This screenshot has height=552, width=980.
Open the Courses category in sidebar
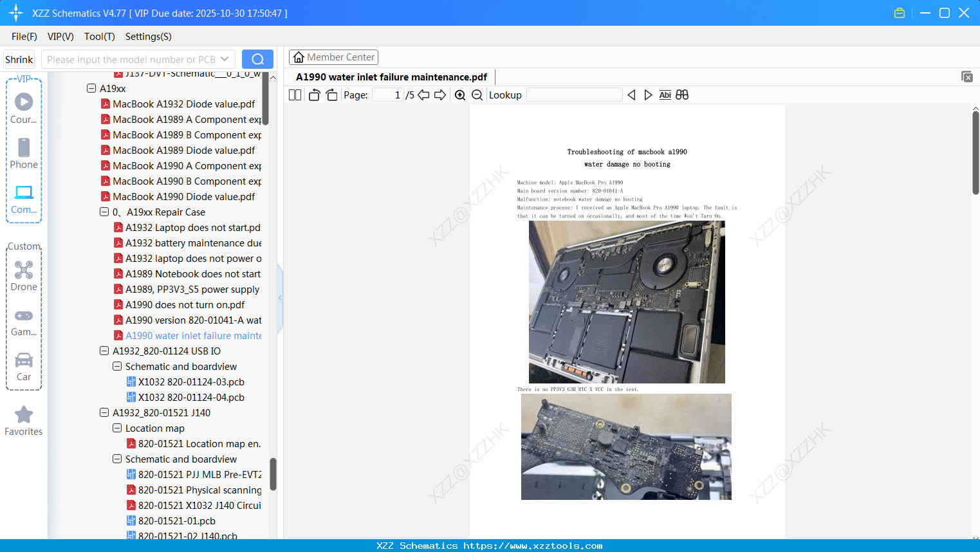24,108
